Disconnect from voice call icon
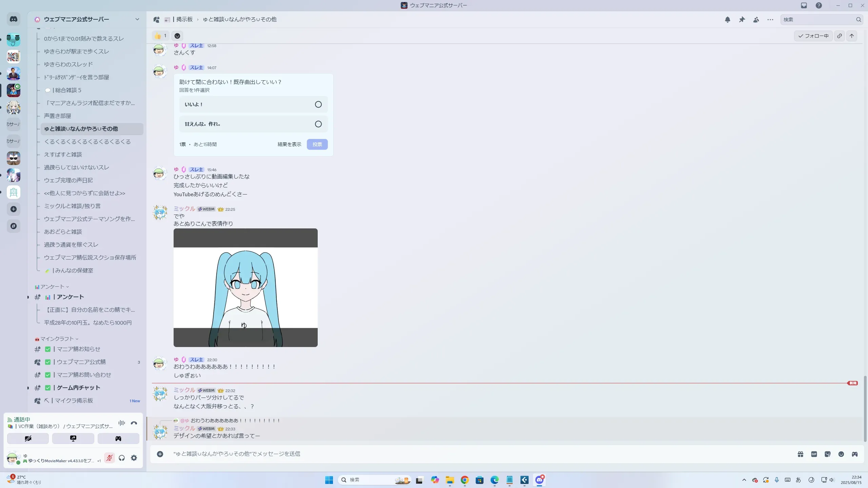868x488 pixels. tap(134, 423)
